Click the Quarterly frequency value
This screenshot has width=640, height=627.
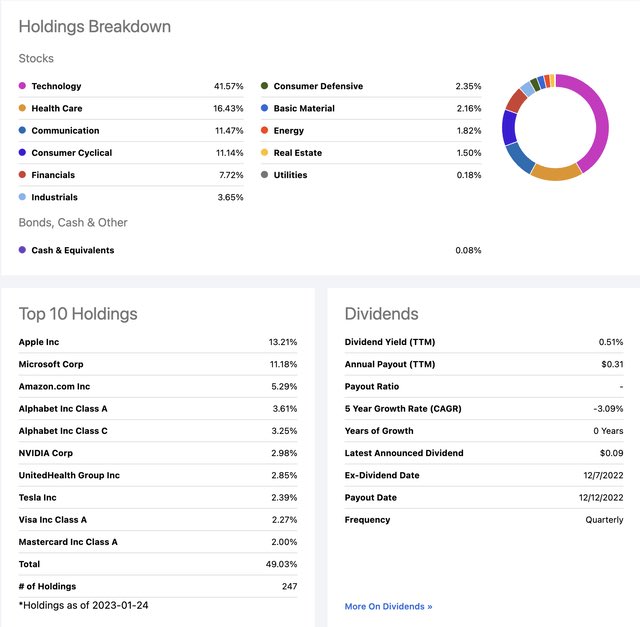[x=604, y=520]
